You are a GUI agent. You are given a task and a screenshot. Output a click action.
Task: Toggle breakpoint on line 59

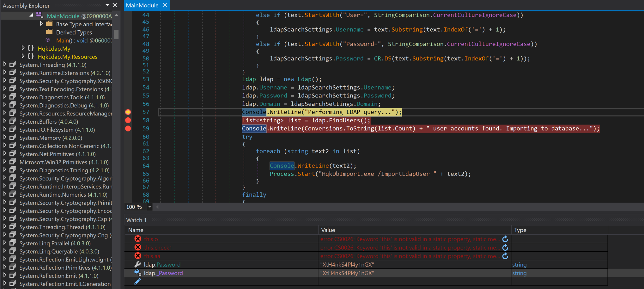(128, 128)
